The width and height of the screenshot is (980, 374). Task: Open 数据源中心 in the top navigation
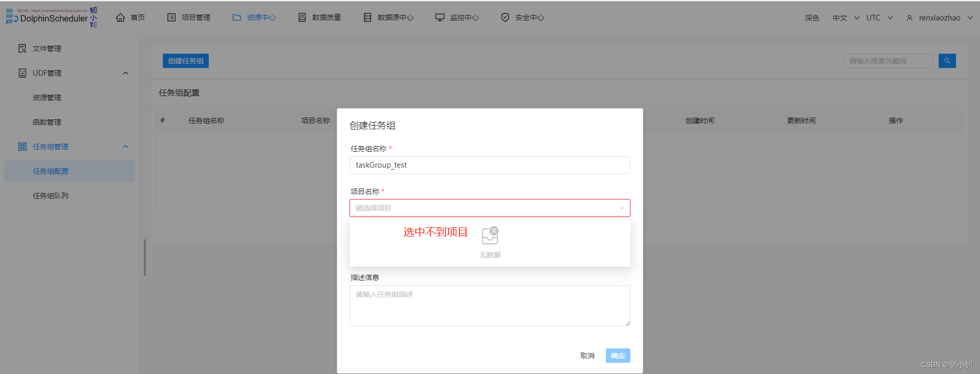[396, 17]
